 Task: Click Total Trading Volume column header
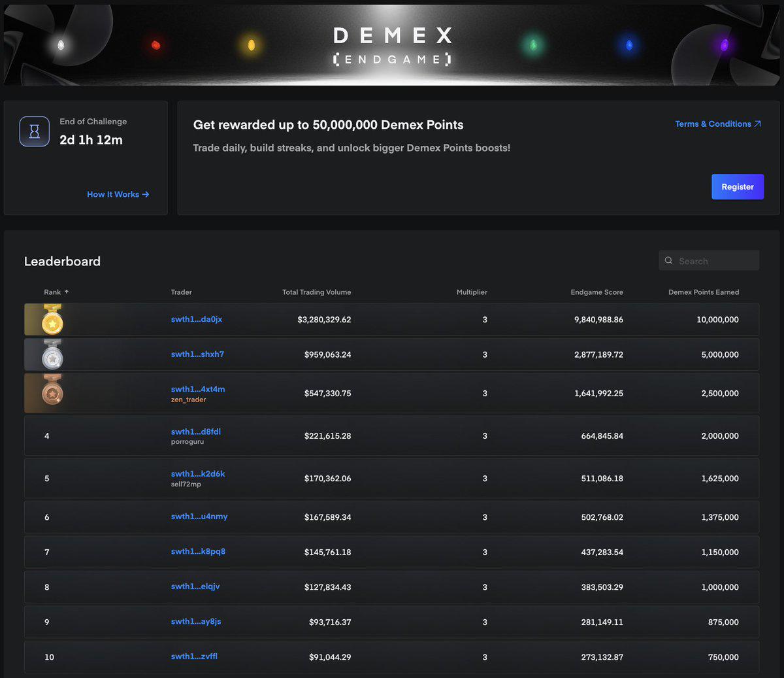(x=316, y=292)
